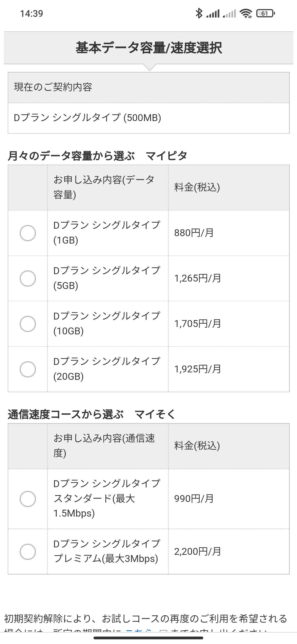Select the 5GB plan radio button
Viewport: 297px width, 644px height.
[x=28, y=278]
